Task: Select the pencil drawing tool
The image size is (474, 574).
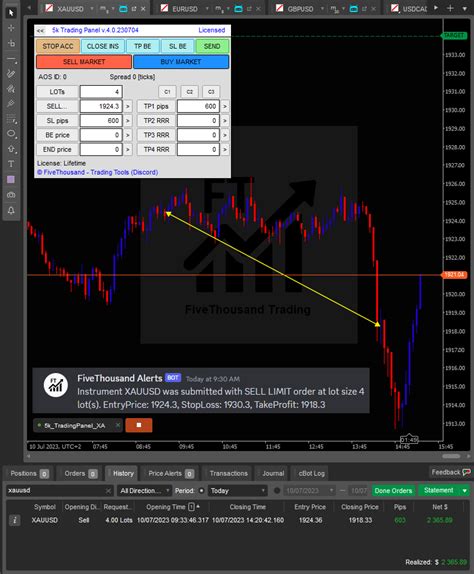Action: (x=11, y=74)
